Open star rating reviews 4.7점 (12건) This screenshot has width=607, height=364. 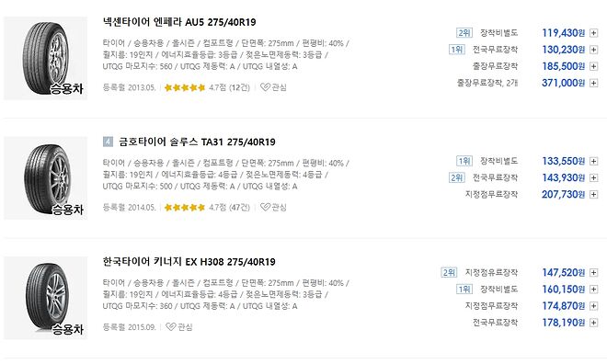pyautogui.click(x=207, y=87)
